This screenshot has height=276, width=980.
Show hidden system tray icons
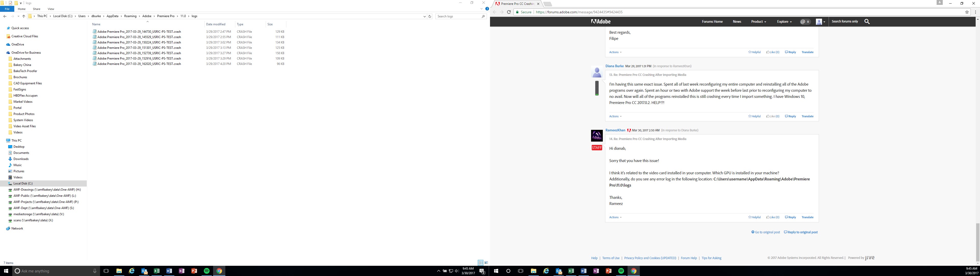click(x=438, y=271)
